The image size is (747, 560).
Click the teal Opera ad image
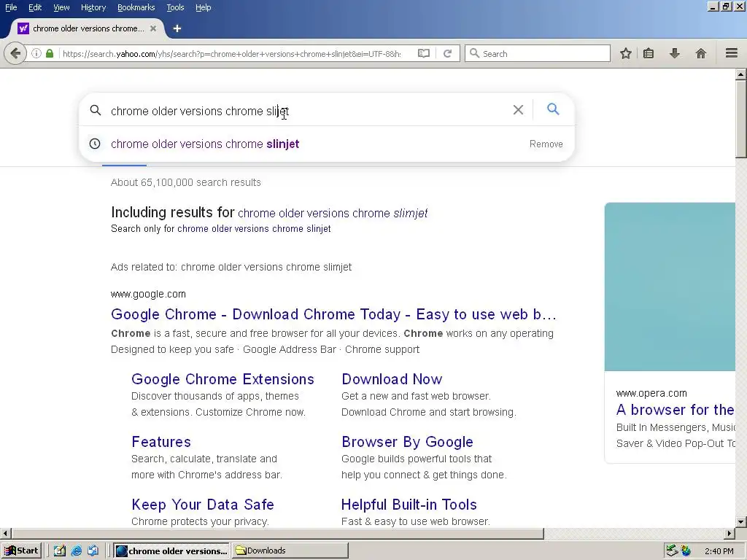[x=670, y=287]
